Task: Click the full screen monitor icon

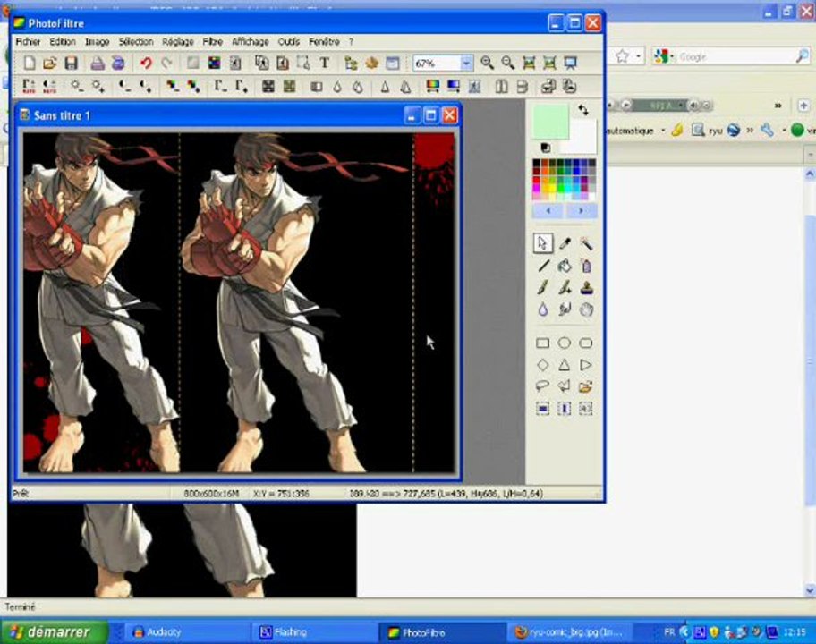Action: (570, 63)
